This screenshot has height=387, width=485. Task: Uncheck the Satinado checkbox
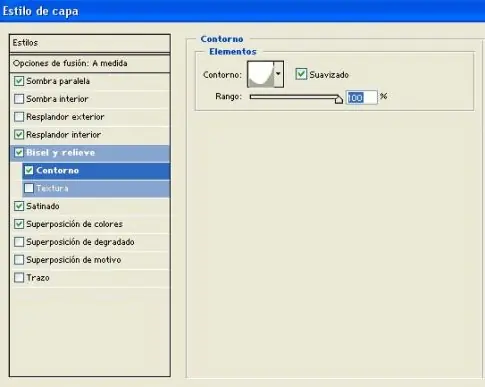coord(19,206)
